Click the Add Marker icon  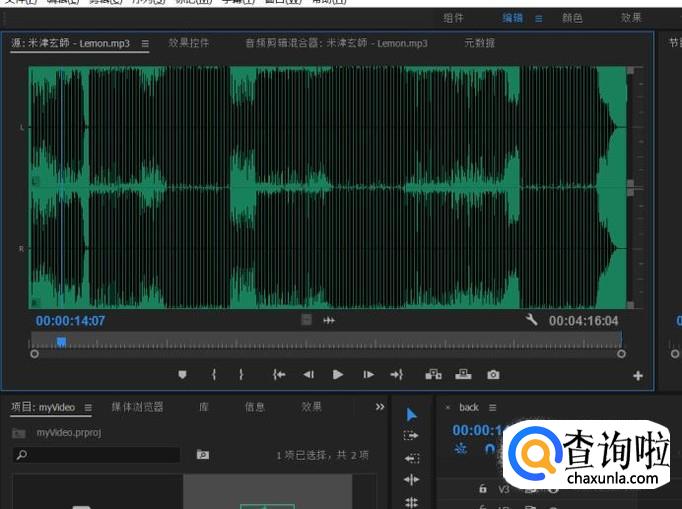pyautogui.click(x=182, y=374)
